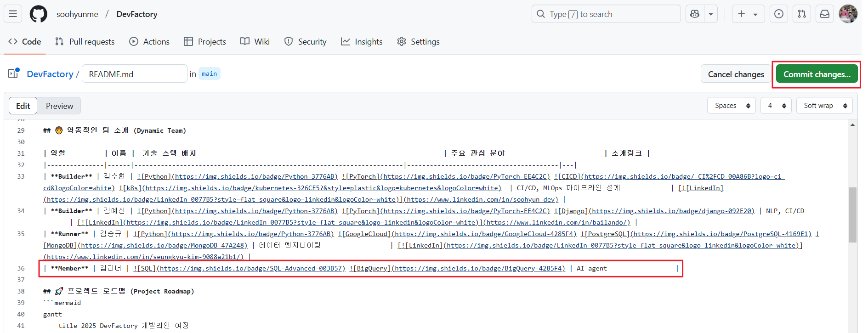Click the Cancel changes button
Image resolution: width=868 pixels, height=333 pixels.
pyautogui.click(x=736, y=74)
